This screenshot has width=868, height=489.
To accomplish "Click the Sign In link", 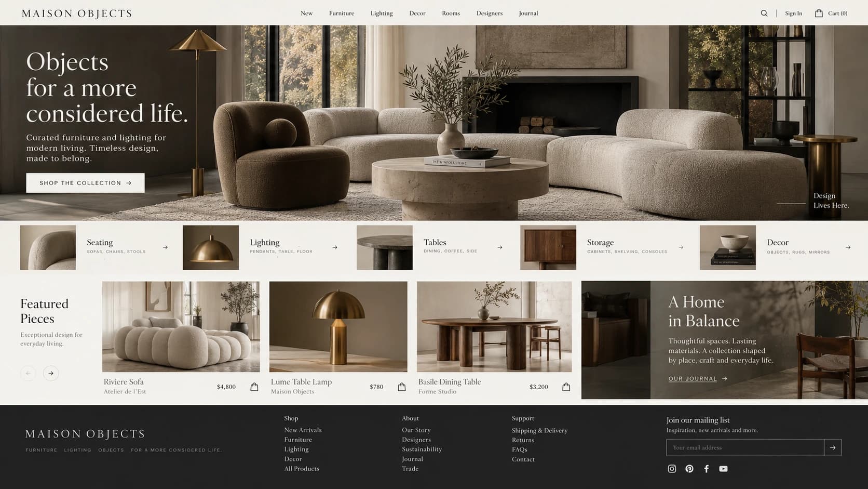I will coord(793,14).
